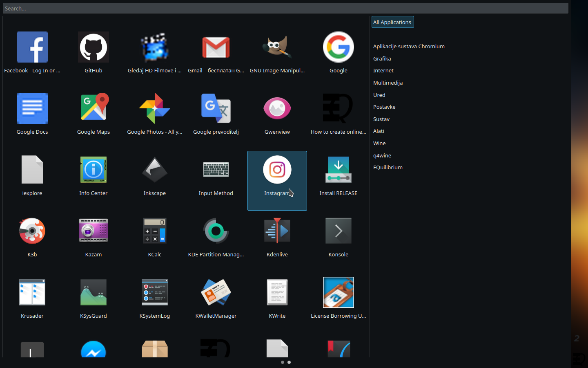Screen dimensions: 588x368
Task: Open Gledaj HD Filmove app
Action: coord(155,47)
